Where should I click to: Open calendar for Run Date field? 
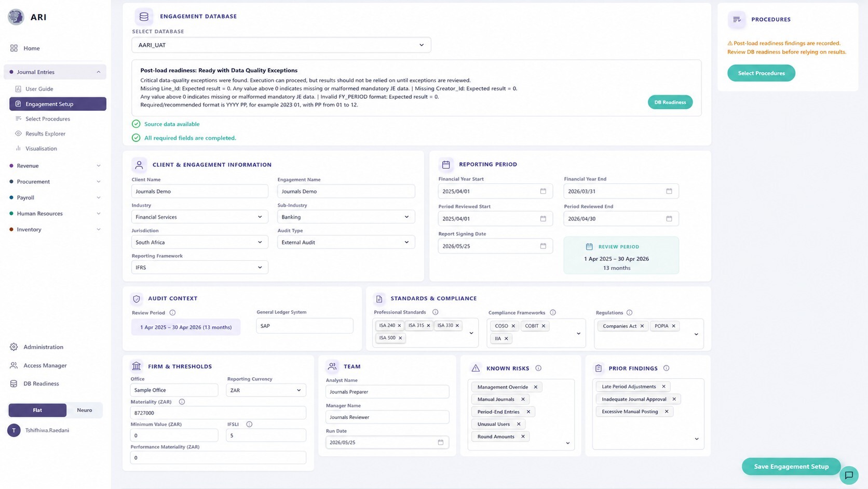click(x=440, y=442)
